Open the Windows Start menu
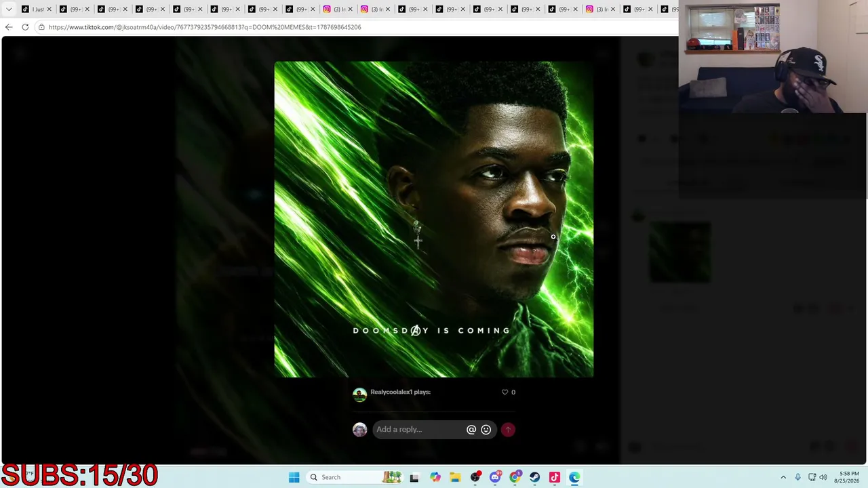 pos(294,477)
